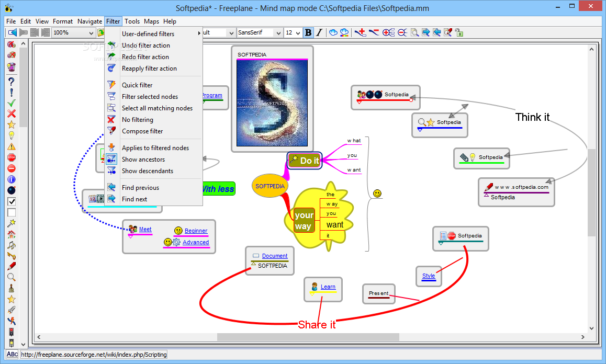Viewport: 606px width, 364px height.
Task: Open the Document link node
Action: tap(274, 256)
